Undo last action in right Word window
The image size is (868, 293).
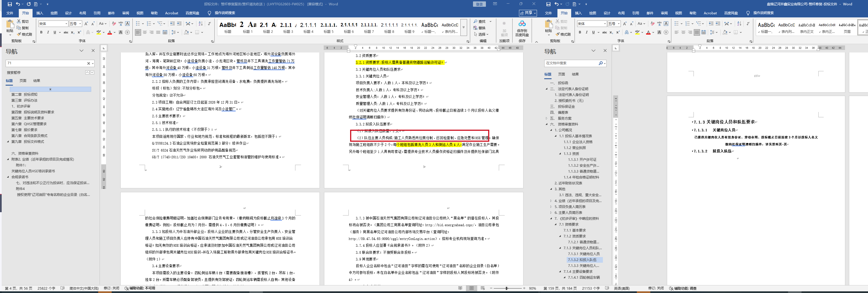click(557, 4)
